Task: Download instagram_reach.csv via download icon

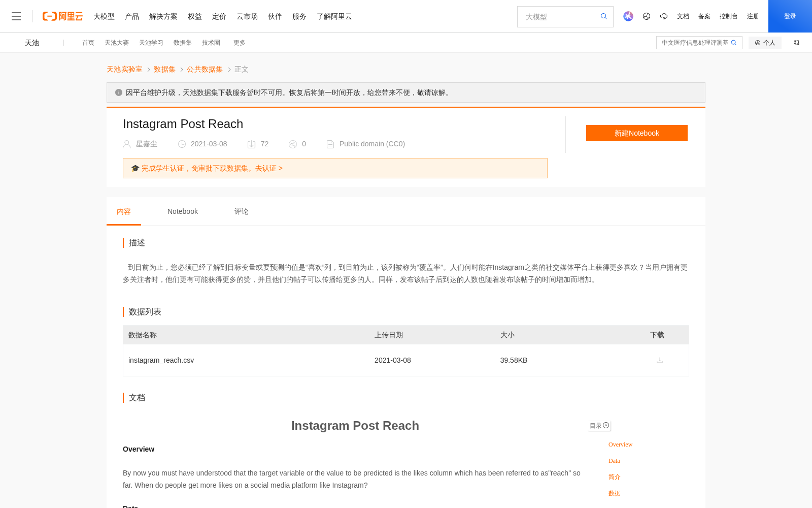Action: coord(660,360)
